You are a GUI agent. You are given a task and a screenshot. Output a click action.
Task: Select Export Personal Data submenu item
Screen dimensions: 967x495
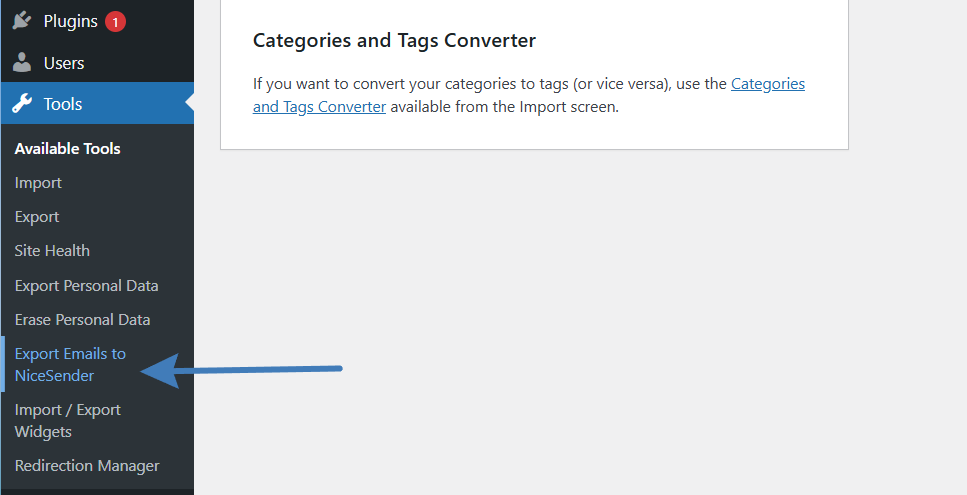click(x=86, y=285)
